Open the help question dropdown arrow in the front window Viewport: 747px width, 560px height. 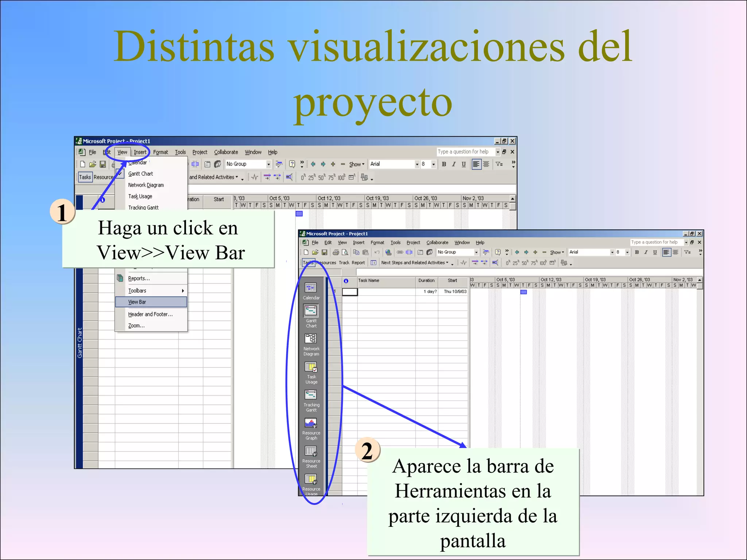[x=686, y=242]
